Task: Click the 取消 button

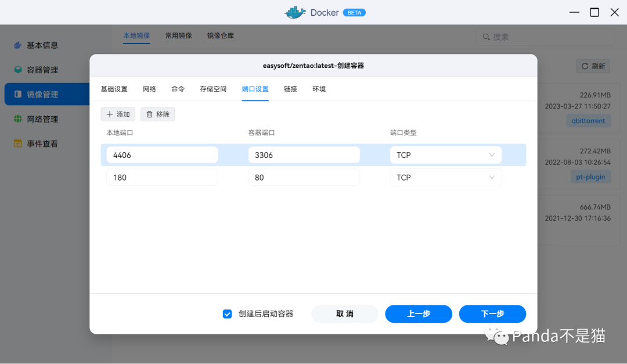Action: click(x=345, y=314)
